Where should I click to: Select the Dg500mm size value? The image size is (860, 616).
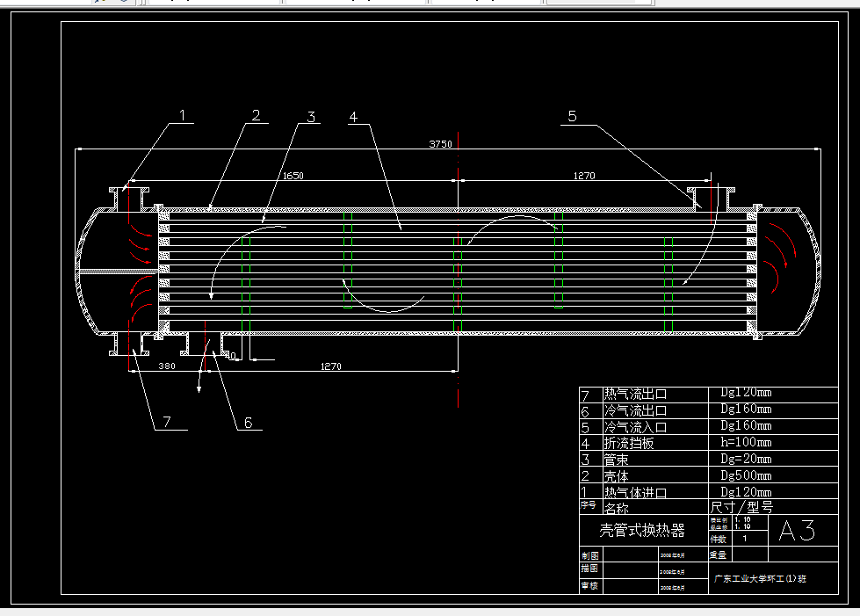click(x=746, y=475)
